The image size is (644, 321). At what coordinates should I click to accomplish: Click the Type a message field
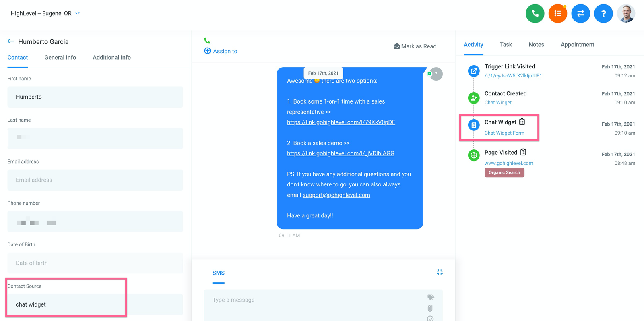point(314,300)
